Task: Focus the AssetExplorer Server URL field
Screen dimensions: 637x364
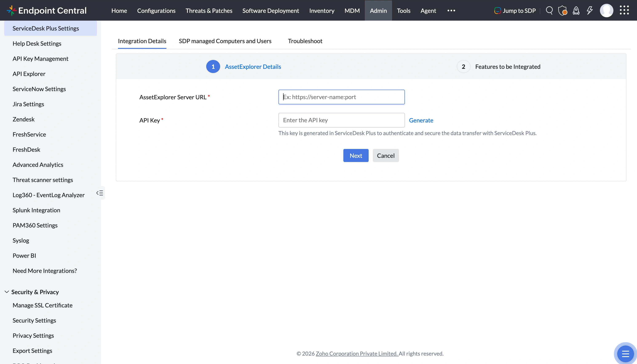Action: tap(341, 97)
